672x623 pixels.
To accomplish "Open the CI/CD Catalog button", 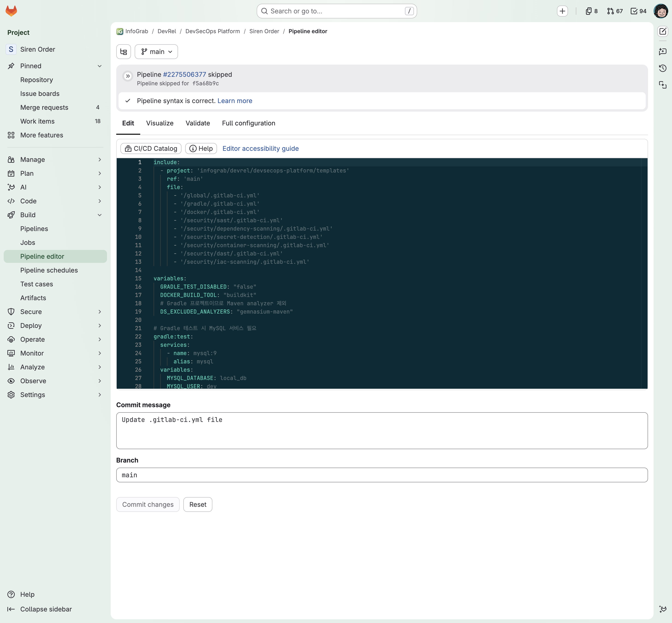I will click(151, 149).
